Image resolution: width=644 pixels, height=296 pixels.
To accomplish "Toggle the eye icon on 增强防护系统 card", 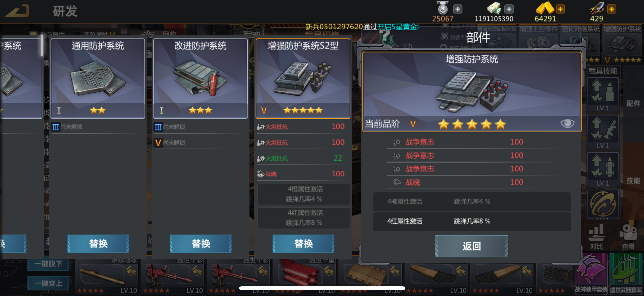I will (568, 123).
